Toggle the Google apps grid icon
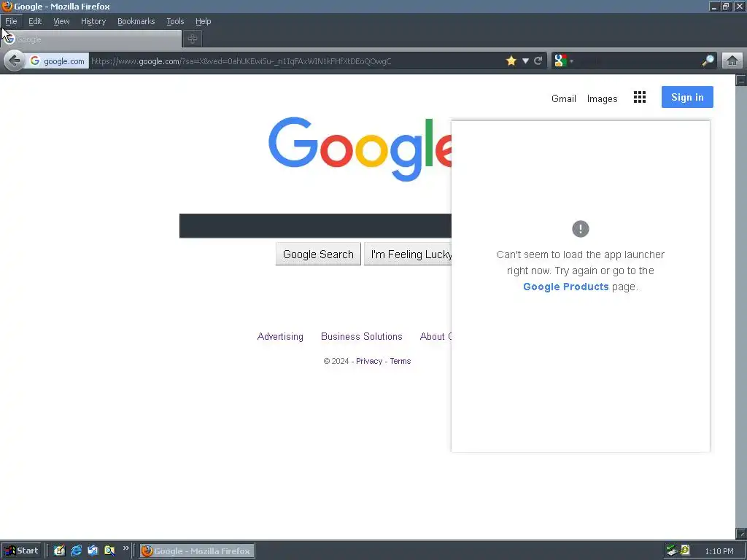The height and width of the screenshot is (560, 747). coord(640,97)
